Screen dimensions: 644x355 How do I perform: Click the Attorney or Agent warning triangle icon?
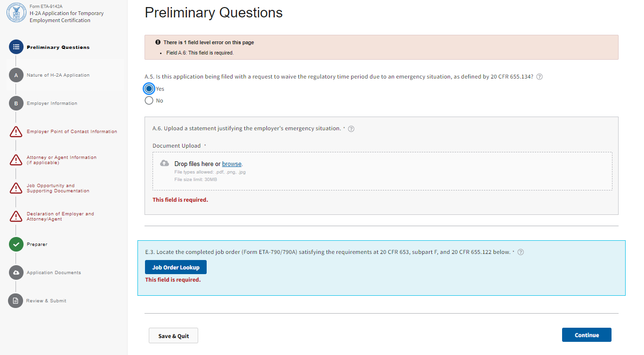(16, 160)
